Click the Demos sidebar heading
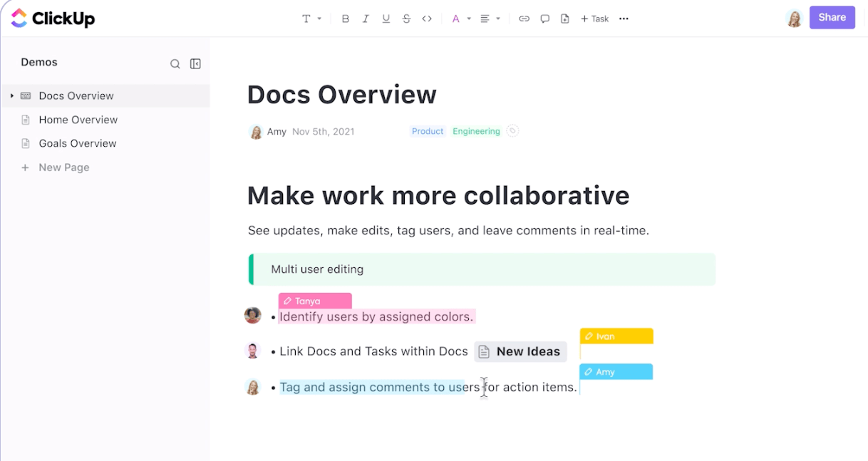The width and height of the screenshot is (868, 461). point(39,62)
